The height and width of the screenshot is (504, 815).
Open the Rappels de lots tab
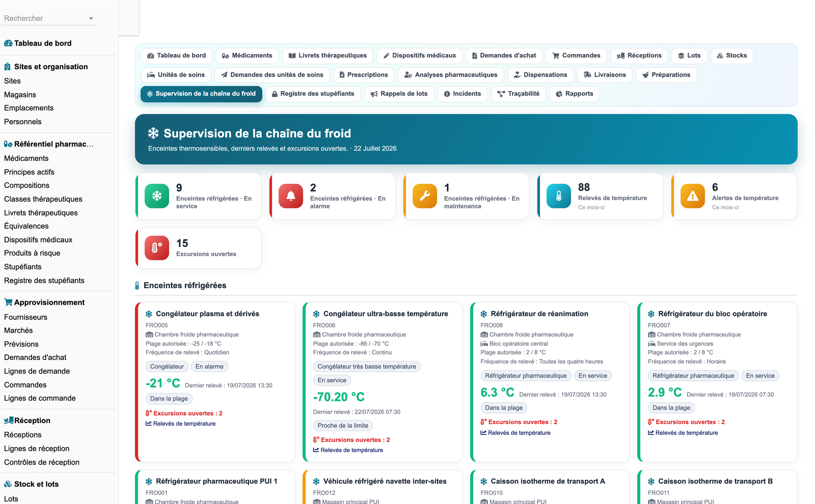tap(399, 94)
